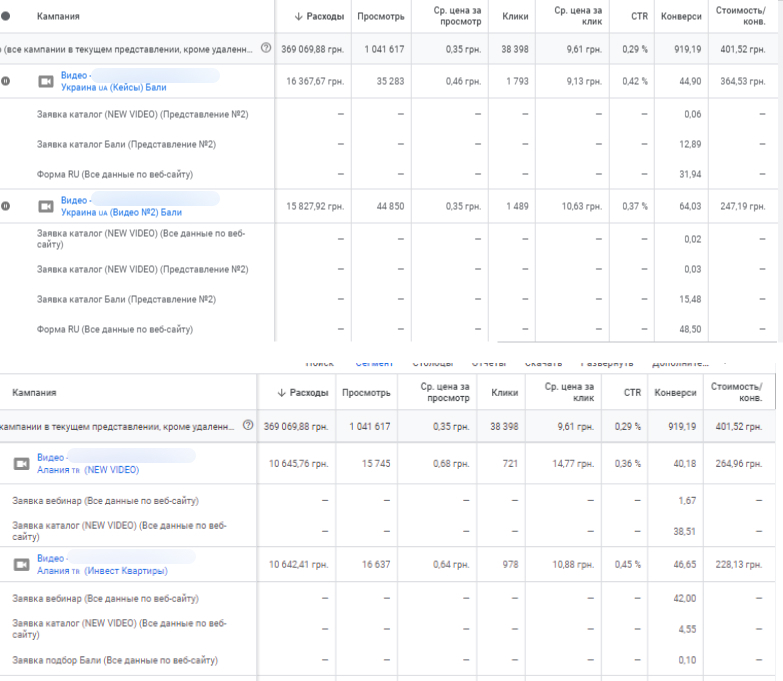Sort lower table by Просмотры column
Screen dimensions: 783x681
366,393
